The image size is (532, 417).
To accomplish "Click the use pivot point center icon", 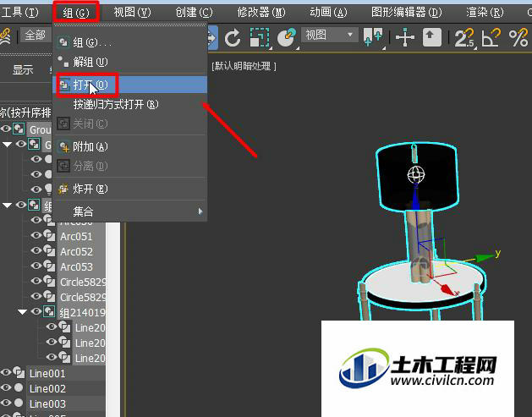I will [373, 37].
